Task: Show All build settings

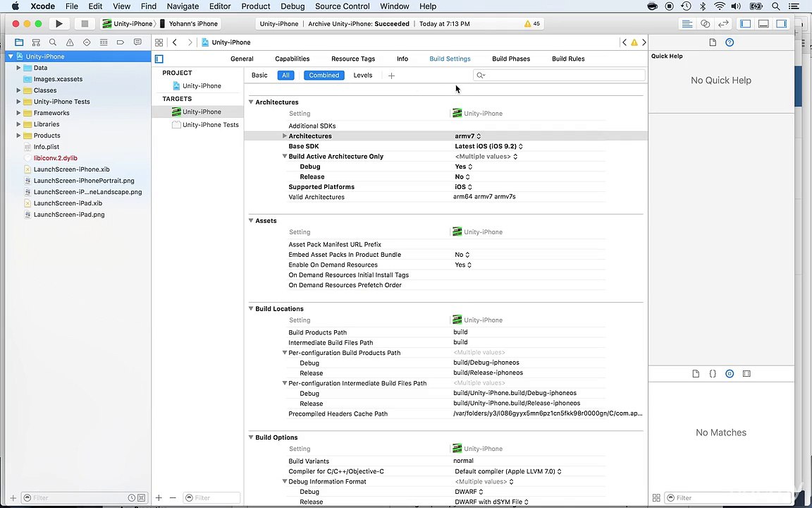Action: [x=285, y=75]
